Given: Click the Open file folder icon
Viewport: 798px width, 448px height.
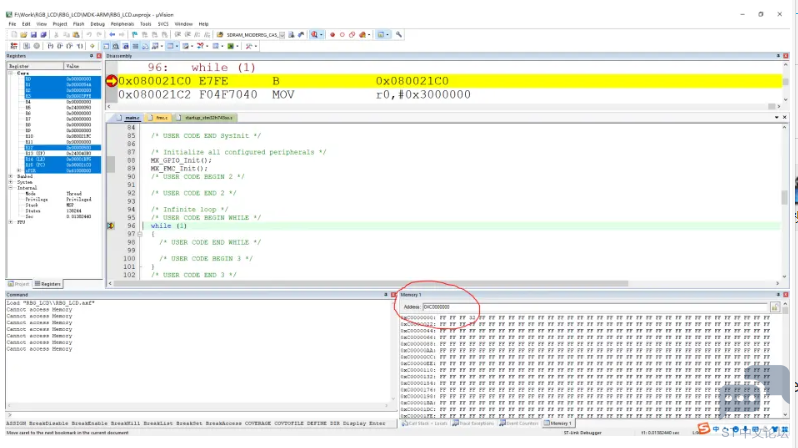Looking at the screenshot, I should [x=23, y=35].
